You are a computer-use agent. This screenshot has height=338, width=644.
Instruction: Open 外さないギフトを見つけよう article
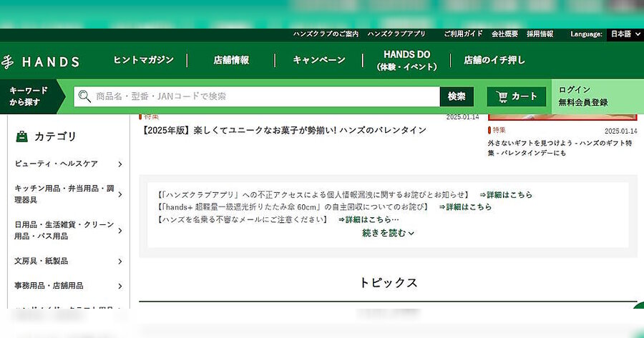560,148
